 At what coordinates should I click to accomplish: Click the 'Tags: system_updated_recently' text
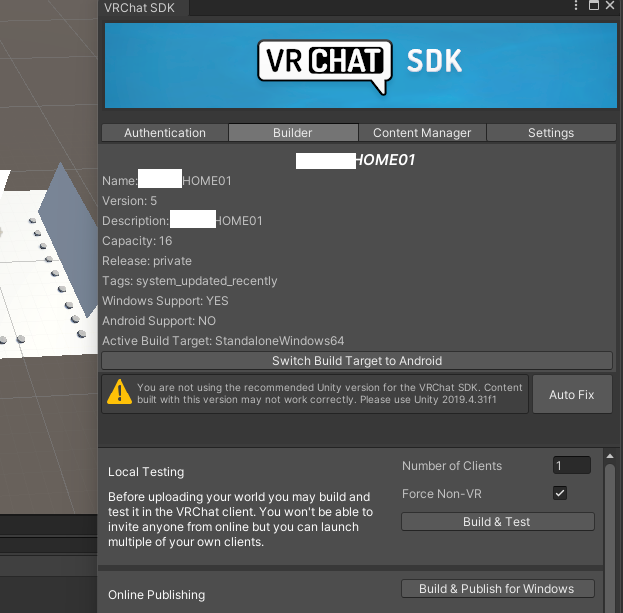coord(190,281)
